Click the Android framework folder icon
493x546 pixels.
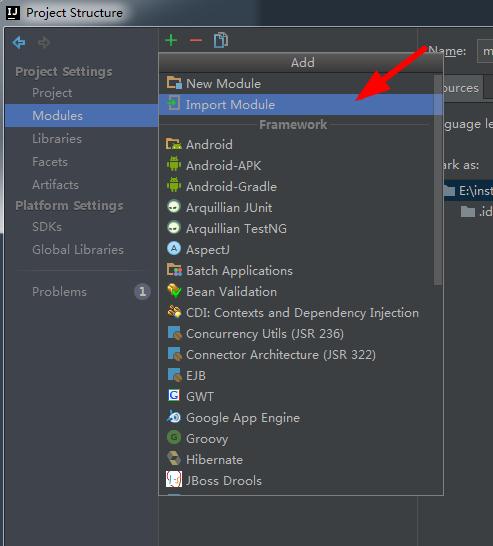(174, 144)
